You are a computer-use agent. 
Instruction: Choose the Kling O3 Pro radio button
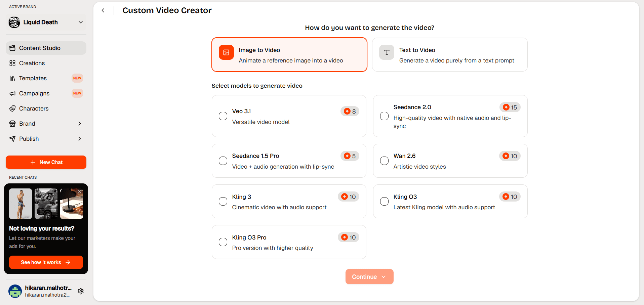pyautogui.click(x=223, y=242)
